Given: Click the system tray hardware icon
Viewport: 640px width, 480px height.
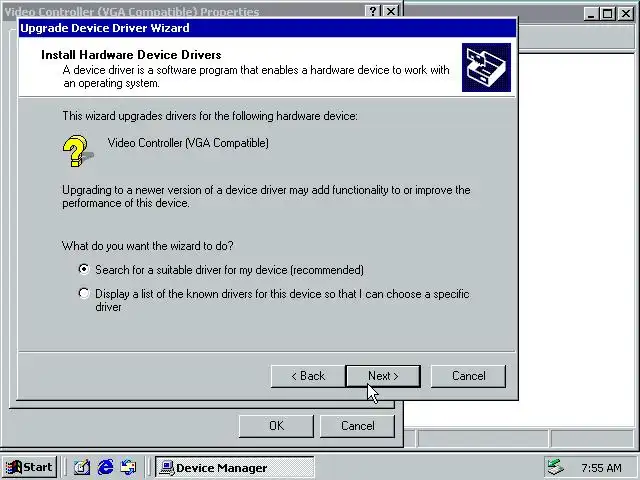Looking at the screenshot, I should [x=556, y=467].
